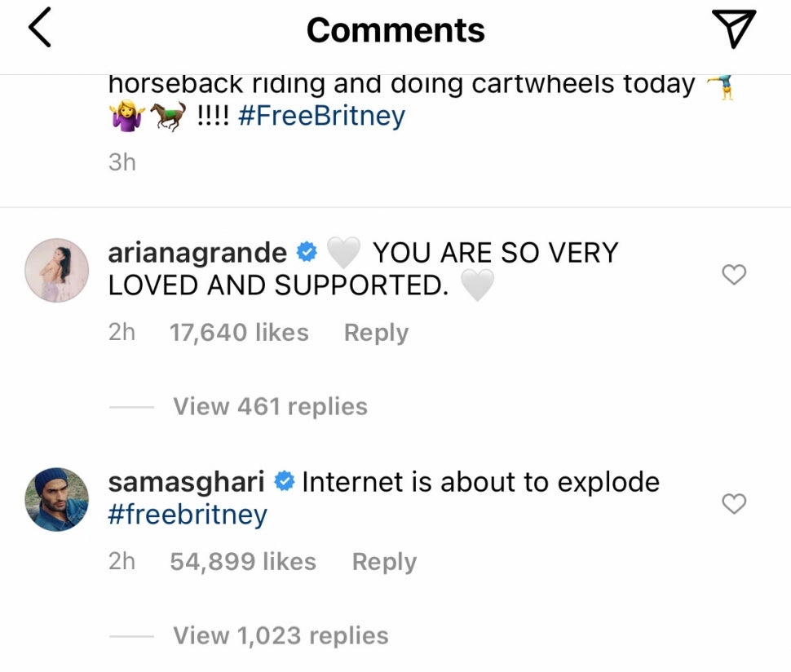View the 54,899 likes list
This screenshot has width=791, height=672.
click(x=243, y=562)
